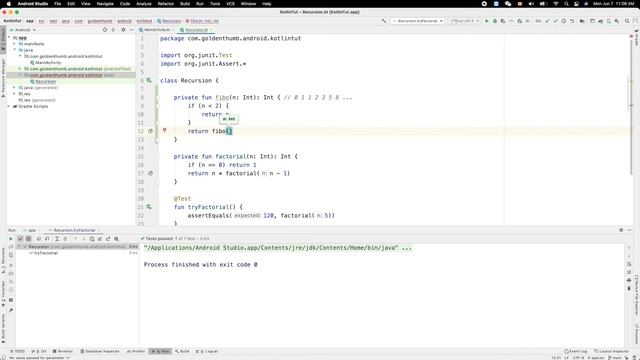Screen dimensions: 640x360
Task: Click expand all icon in test toolbar
Action: pyautogui.click(x=57, y=239)
